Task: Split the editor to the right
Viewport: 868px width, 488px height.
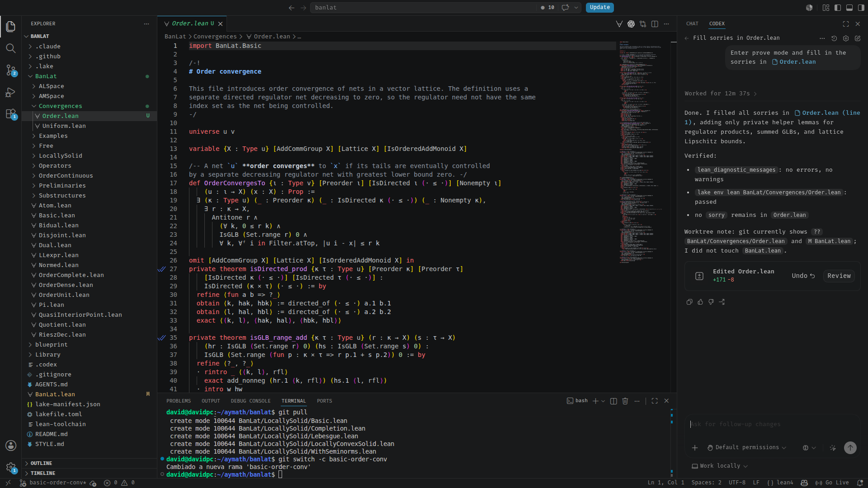Action: 655,24
